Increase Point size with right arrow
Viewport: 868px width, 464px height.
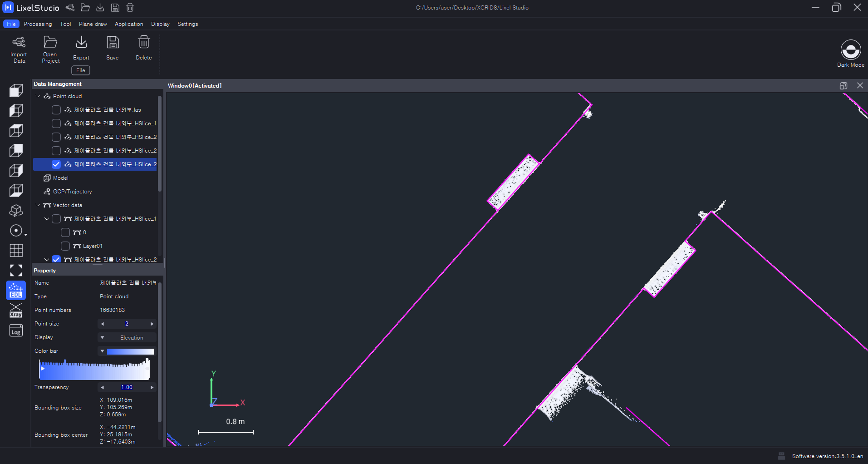tap(152, 324)
